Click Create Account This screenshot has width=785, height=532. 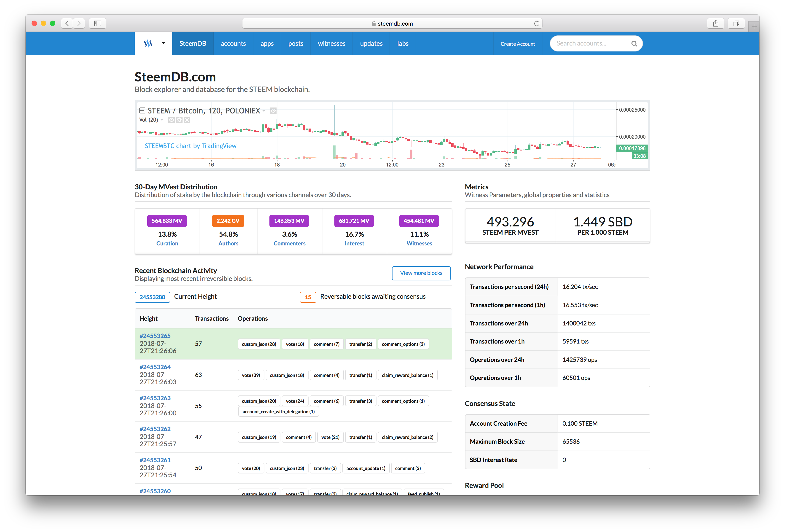(517, 44)
